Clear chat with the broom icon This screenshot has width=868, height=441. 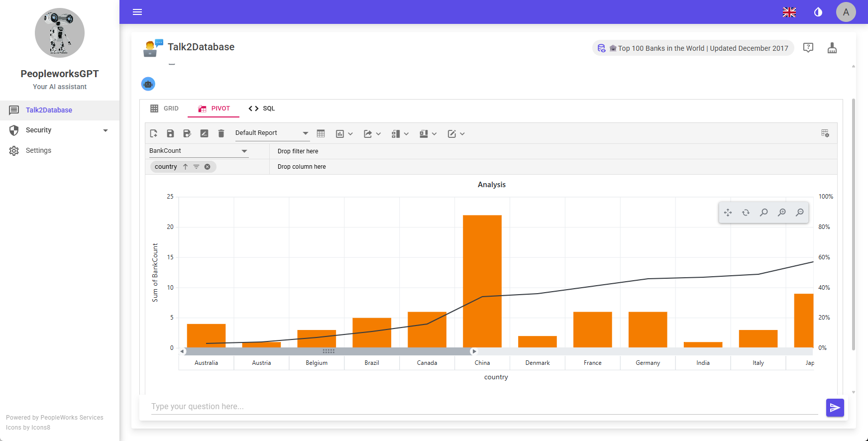point(832,48)
